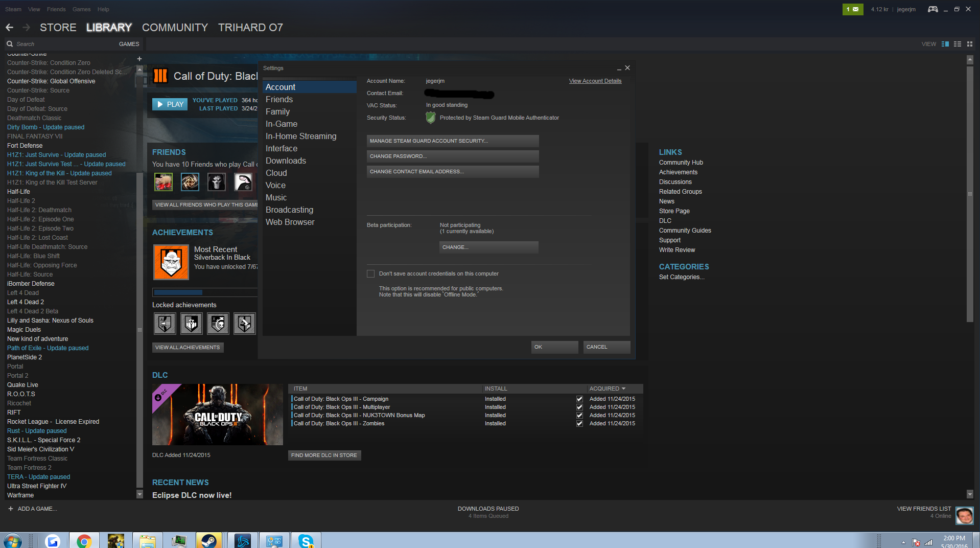Screen dimensions: 980x548
Task: Select the Broadcasting settings category
Action: coord(289,210)
